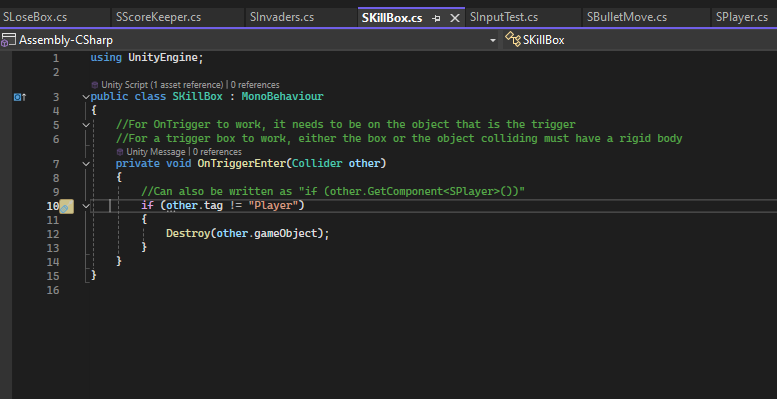Open the SScoreKeeper.cs tab
Screen dimensions: 777x399
click(x=159, y=17)
